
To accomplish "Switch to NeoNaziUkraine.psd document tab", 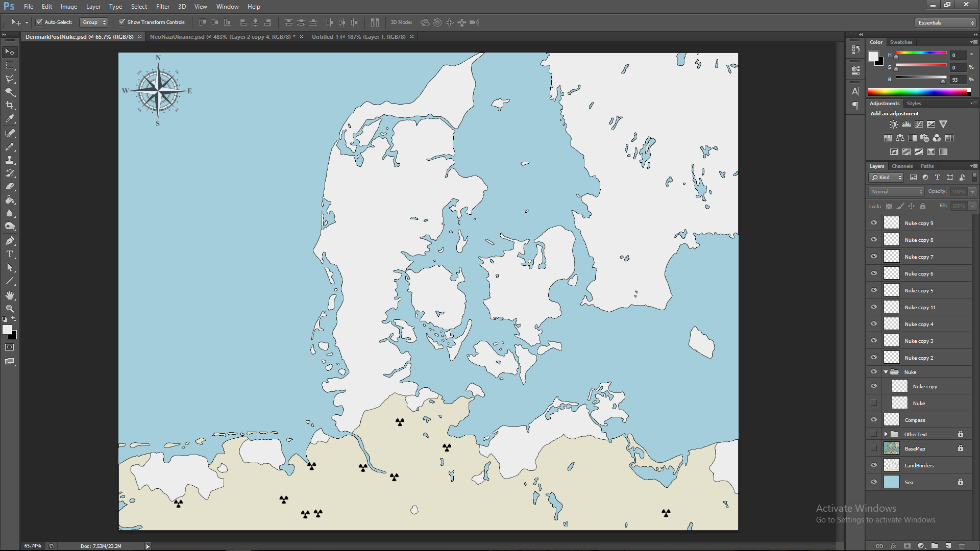I will pos(223,37).
